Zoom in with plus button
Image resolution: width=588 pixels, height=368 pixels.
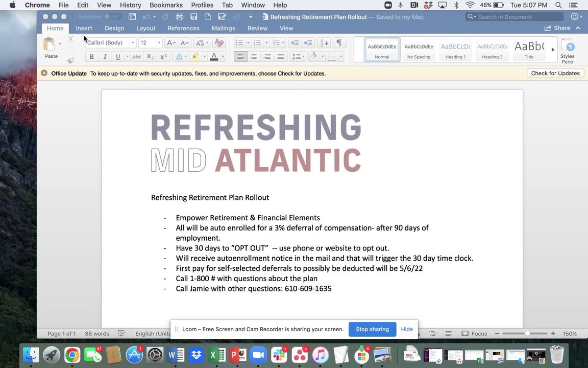pos(553,333)
